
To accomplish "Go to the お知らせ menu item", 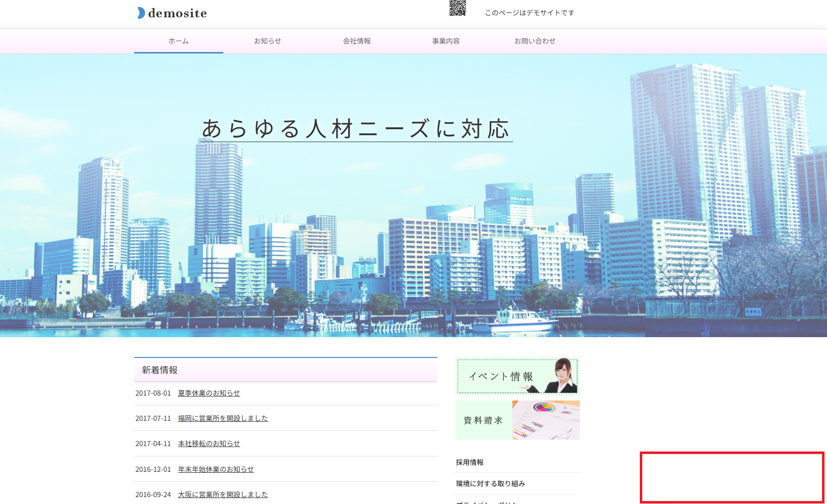I will pos(267,41).
